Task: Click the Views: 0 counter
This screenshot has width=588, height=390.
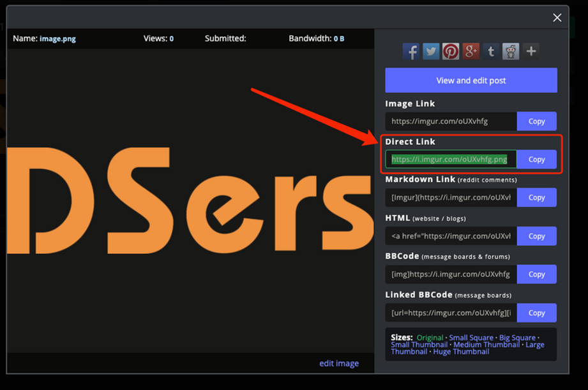Action: (158, 38)
